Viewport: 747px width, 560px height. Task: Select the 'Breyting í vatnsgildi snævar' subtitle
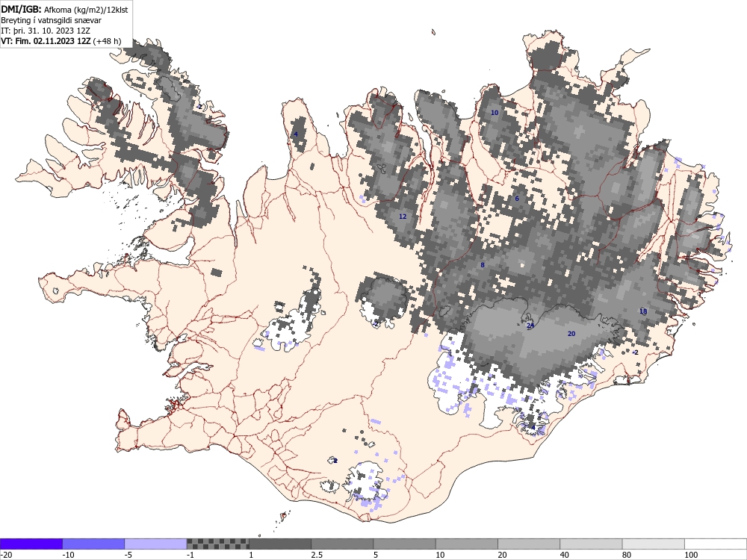point(51,20)
